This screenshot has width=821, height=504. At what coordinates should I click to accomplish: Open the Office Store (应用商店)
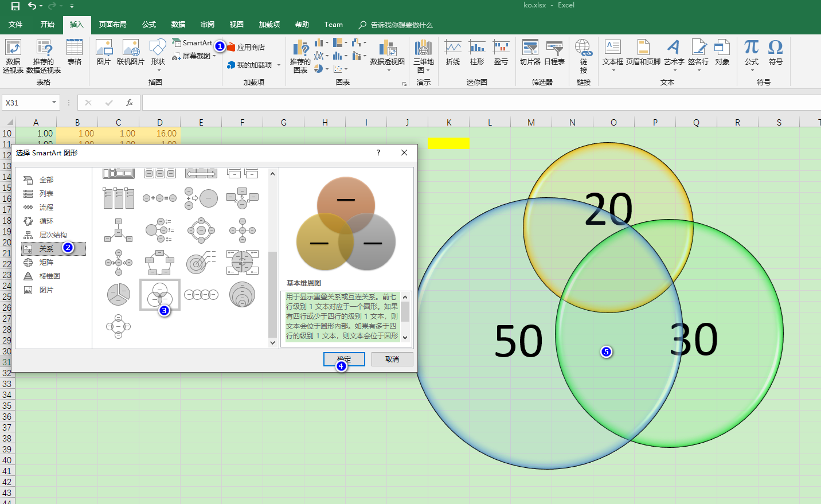[246, 48]
